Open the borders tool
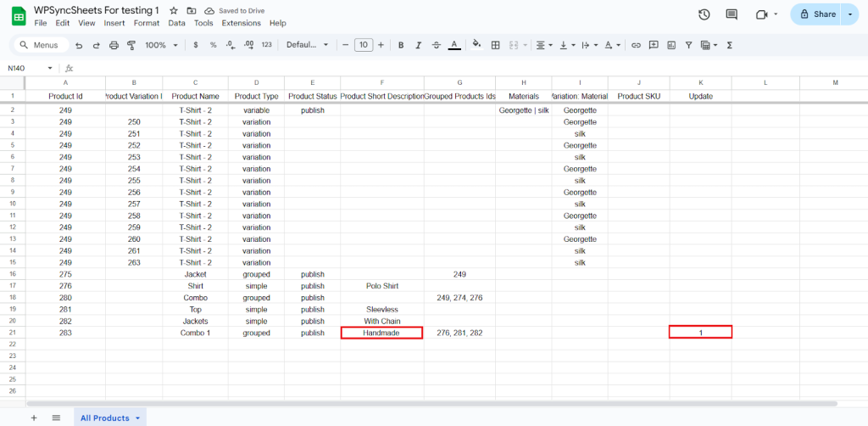868x426 pixels. coord(496,45)
